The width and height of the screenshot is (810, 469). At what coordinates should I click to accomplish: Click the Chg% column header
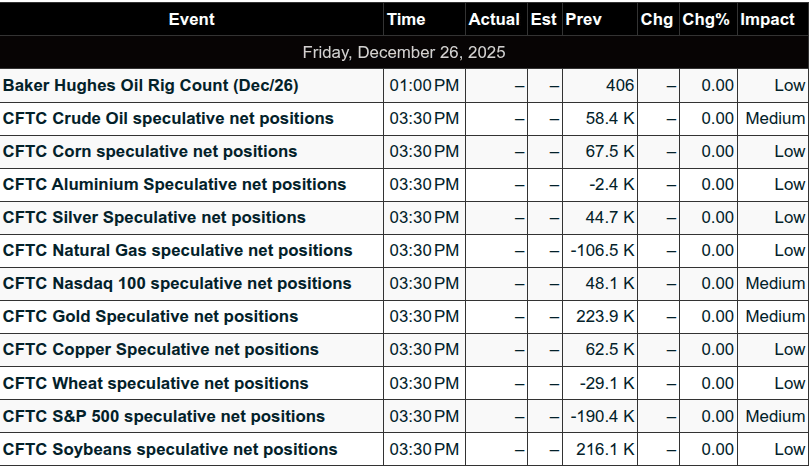pos(706,20)
